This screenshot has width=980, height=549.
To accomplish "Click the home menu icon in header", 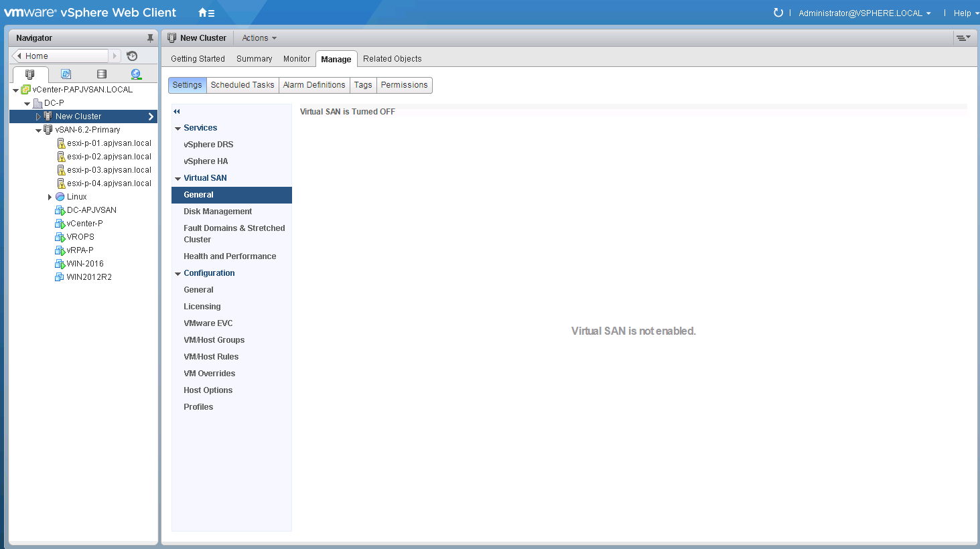I will tap(206, 13).
